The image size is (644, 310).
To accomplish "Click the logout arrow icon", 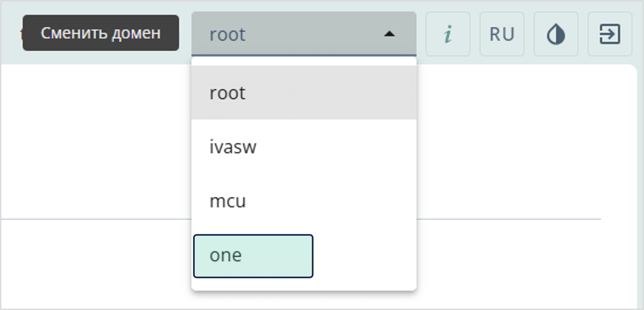I will coord(610,34).
